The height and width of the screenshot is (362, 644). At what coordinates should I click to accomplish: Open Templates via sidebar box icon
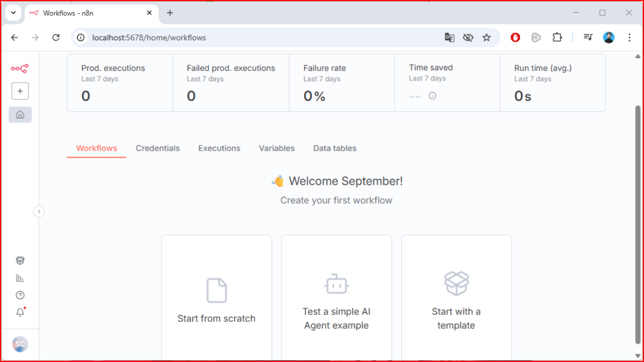coord(20,260)
